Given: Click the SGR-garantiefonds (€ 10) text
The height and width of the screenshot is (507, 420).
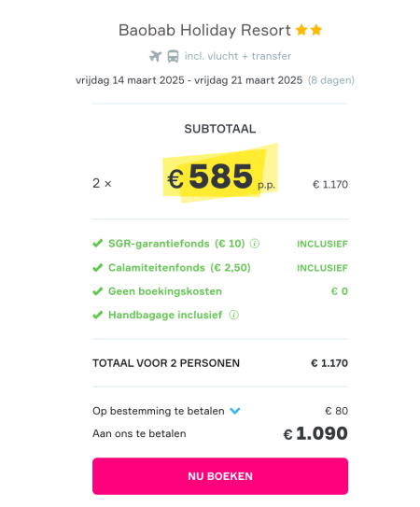Looking at the screenshot, I should coord(176,244).
